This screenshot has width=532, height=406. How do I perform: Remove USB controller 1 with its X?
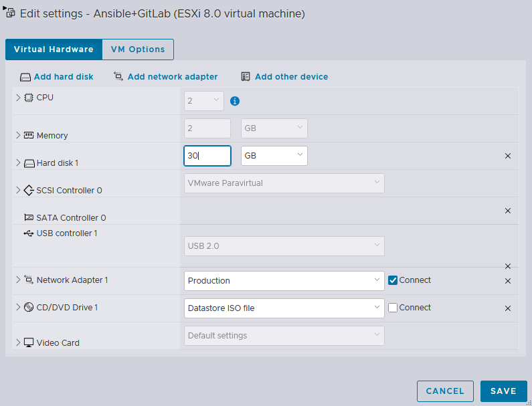[x=507, y=266]
